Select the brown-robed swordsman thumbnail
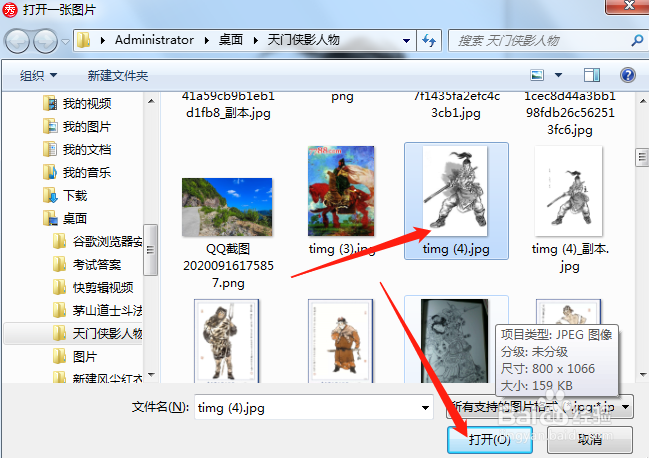Image resolution: width=649 pixels, height=458 pixels. [x=341, y=341]
